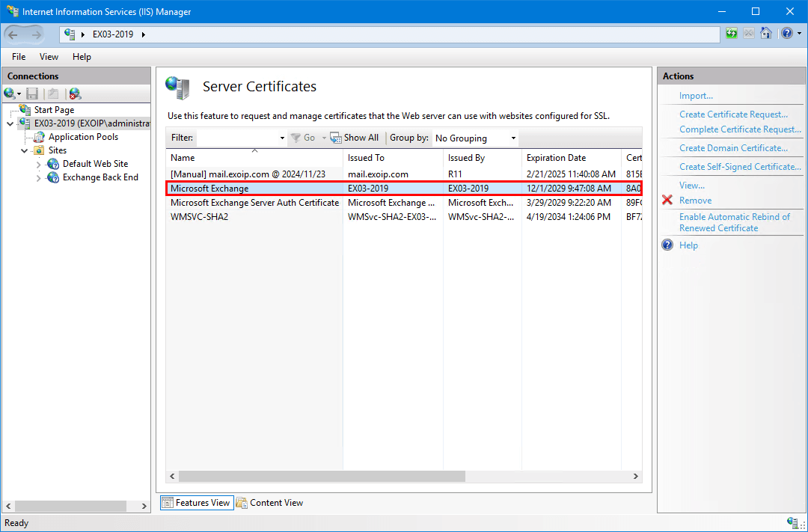Switch to Features View tab
808x532 pixels.
tap(197, 503)
